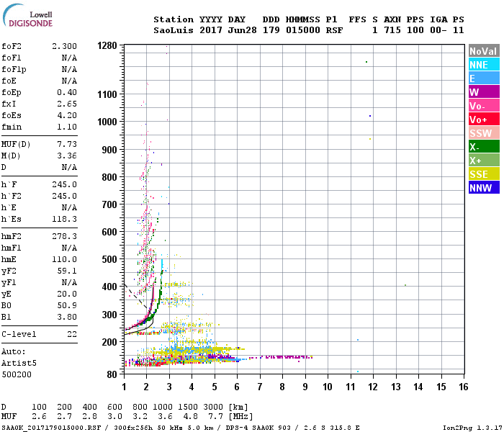Screen dimensions: 504x432
Task: Click the B1 value 3.80
Action: (x=67, y=318)
